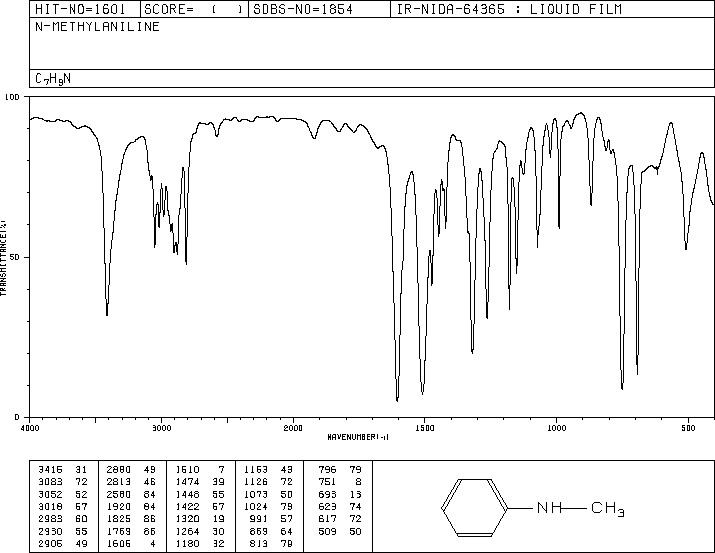Click the HIT-NO=1601 header cell

click(x=85, y=9)
